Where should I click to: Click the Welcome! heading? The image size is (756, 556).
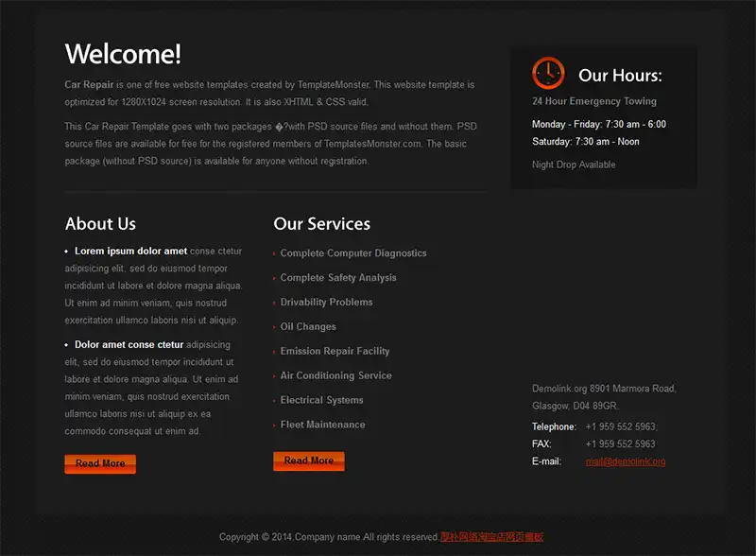click(x=123, y=54)
